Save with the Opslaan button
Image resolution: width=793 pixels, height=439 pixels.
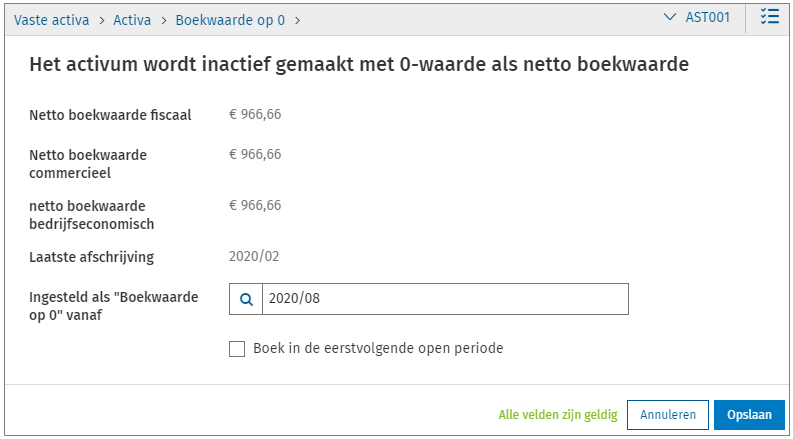pyautogui.click(x=749, y=414)
